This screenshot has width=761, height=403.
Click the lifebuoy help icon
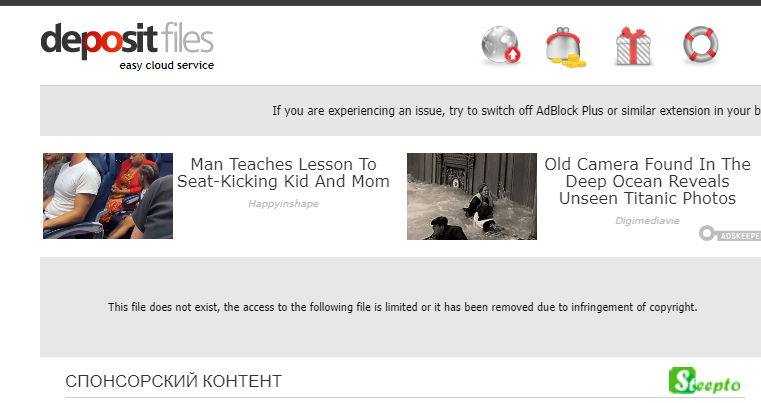coord(700,45)
